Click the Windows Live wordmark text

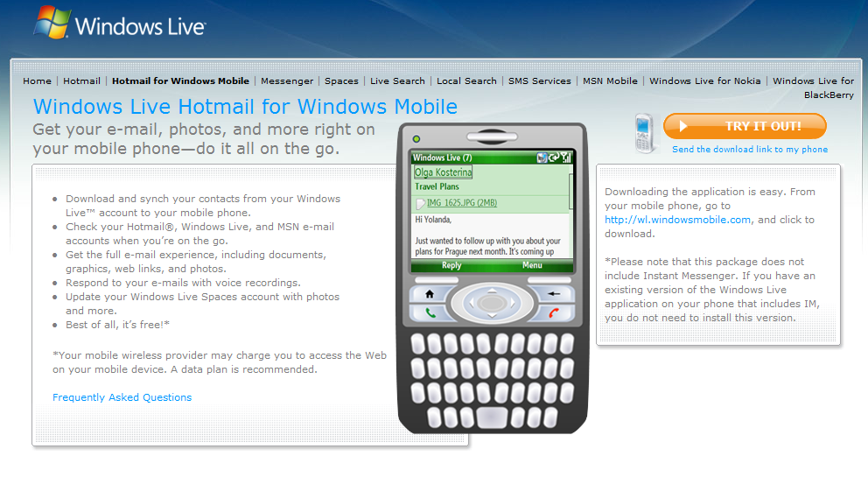click(140, 26)
